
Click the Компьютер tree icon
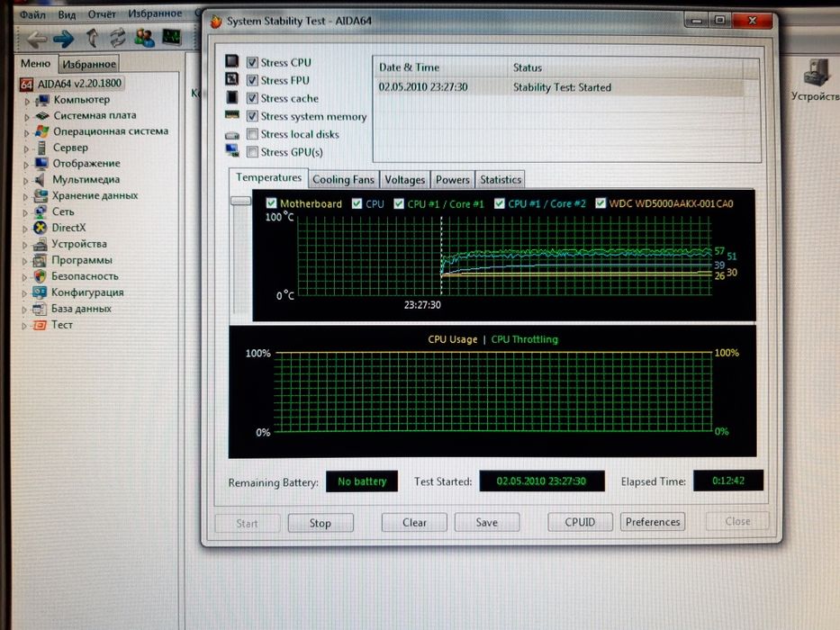42,100
